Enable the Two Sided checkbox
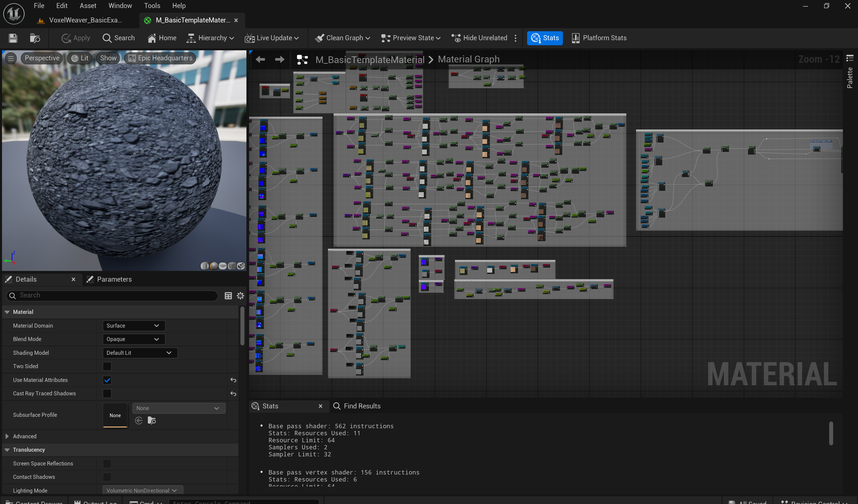Screen dimensions: 858x504 click(107, 367)
